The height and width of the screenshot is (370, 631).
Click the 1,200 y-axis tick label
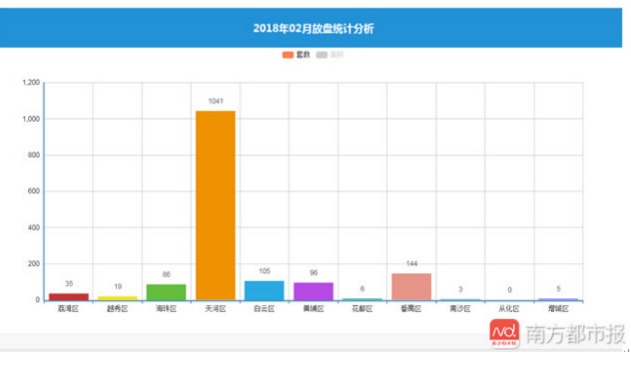(x=31, y=83)
